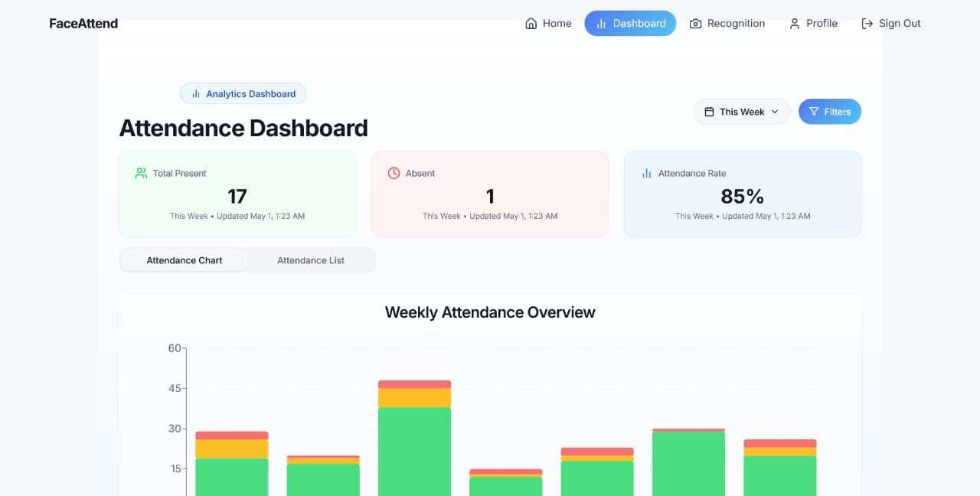This screenshot has width=980, height=496.
Task: Click the Profile person icon
Action: (794, 24)
